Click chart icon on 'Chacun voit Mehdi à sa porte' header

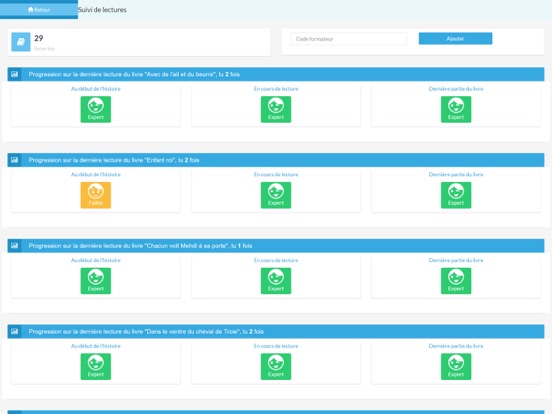click(x=14, y=246)
